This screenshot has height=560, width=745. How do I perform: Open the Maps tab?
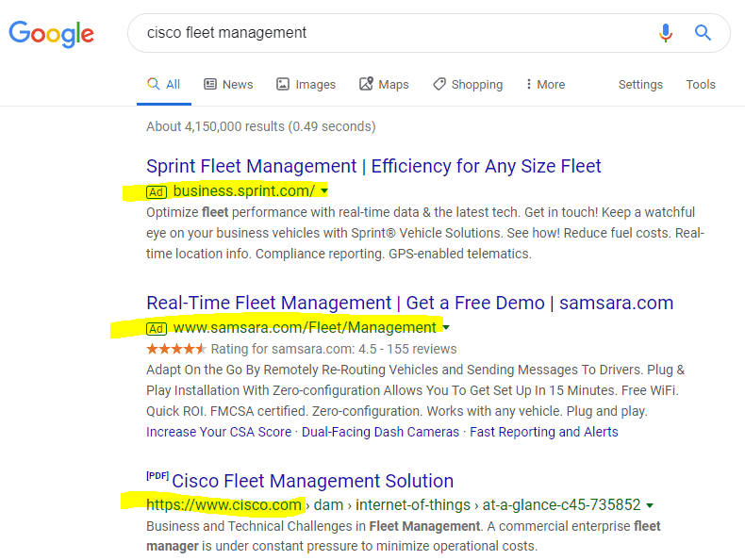pyautogui.click(x=384, y=85)
